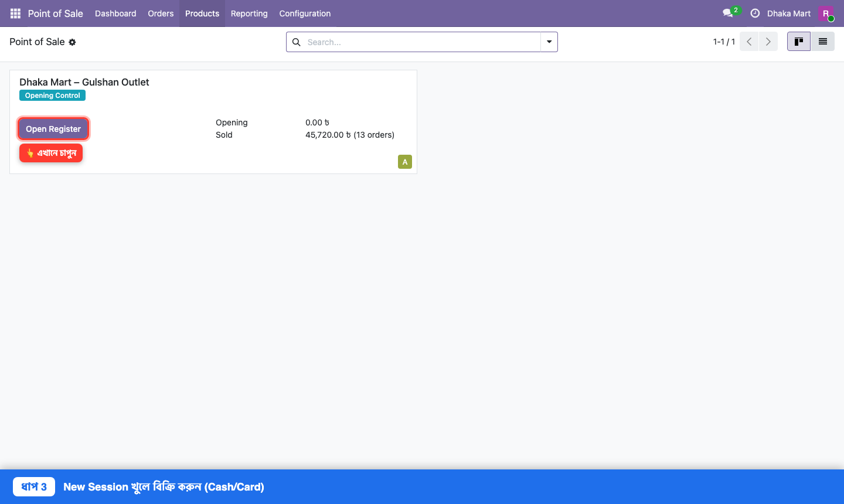Click the 'Point of Sale' breadcrumb heading
Screen dimensions: 844x504
coord(37,42)
